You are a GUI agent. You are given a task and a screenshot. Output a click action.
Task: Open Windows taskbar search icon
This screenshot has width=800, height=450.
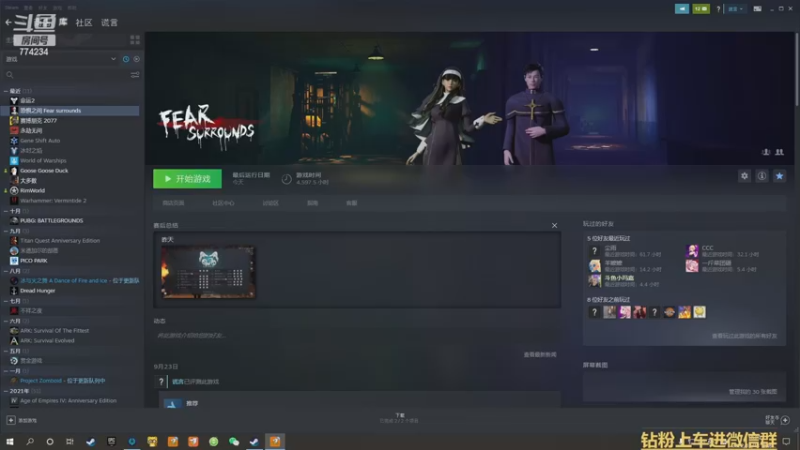pos(30,441)
